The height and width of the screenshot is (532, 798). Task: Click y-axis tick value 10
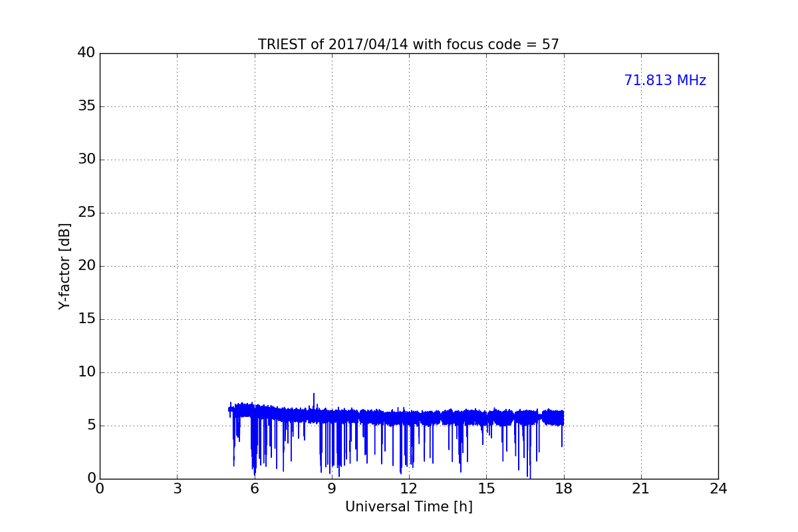tap(86, 372)
